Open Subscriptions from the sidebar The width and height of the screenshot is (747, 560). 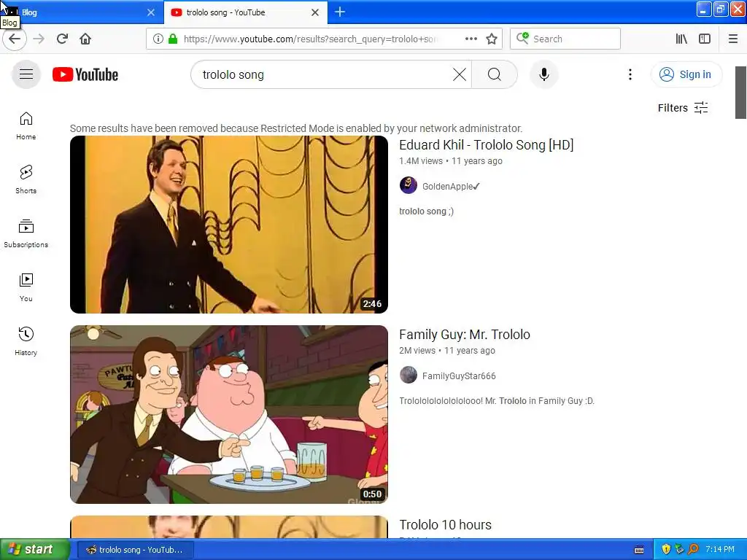[26, 233]
